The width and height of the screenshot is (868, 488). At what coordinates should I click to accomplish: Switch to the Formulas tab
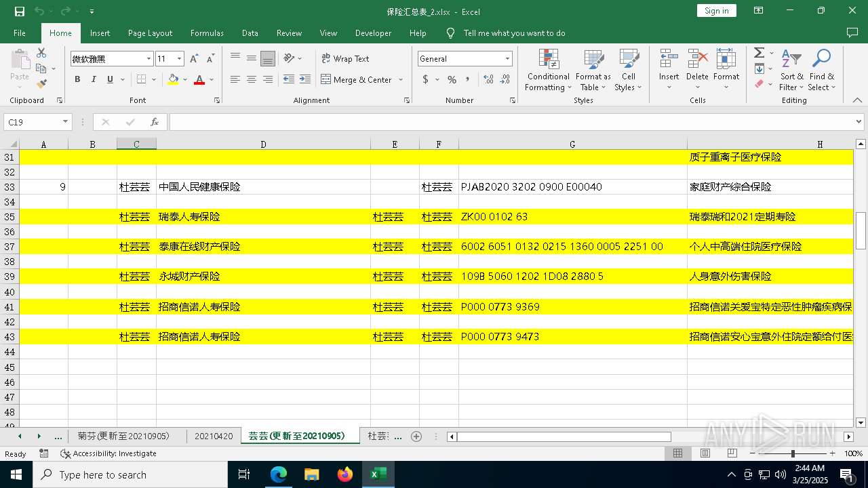207,33
